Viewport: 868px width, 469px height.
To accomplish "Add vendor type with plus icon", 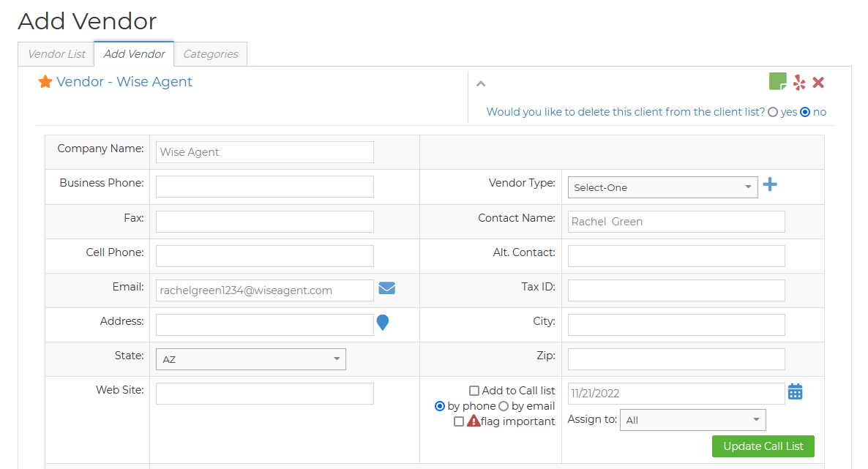I will click(x=770, y=184).
